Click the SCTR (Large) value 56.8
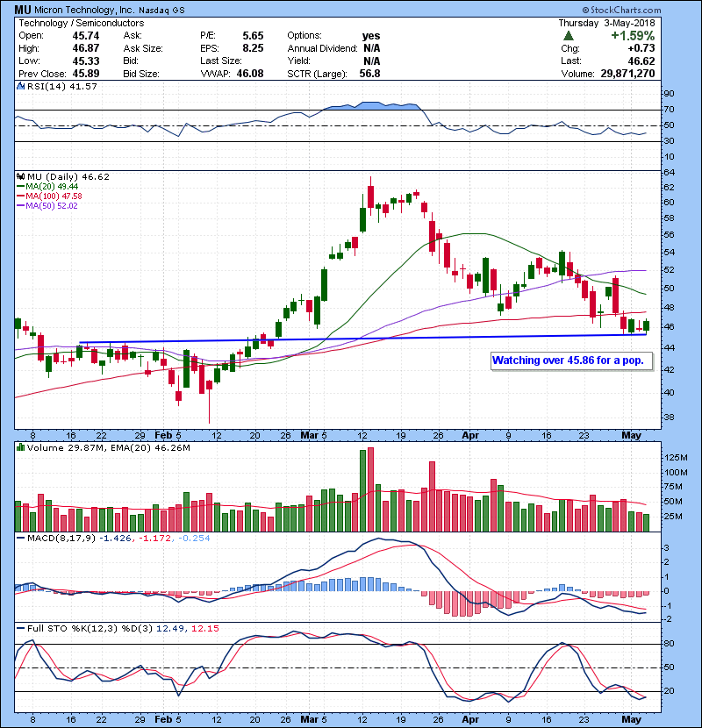The height and width of the screenshot is (728, 702). coord(369,74)
